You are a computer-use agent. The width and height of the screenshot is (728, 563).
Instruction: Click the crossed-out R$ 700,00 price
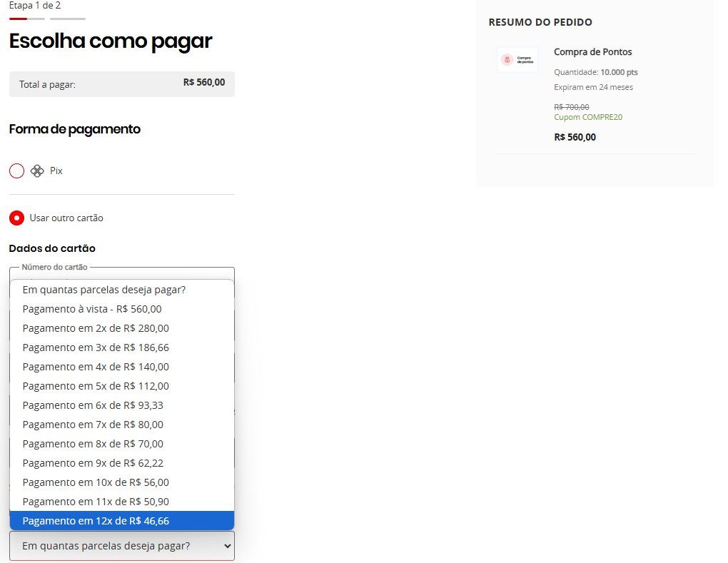(x=572, y=107)
